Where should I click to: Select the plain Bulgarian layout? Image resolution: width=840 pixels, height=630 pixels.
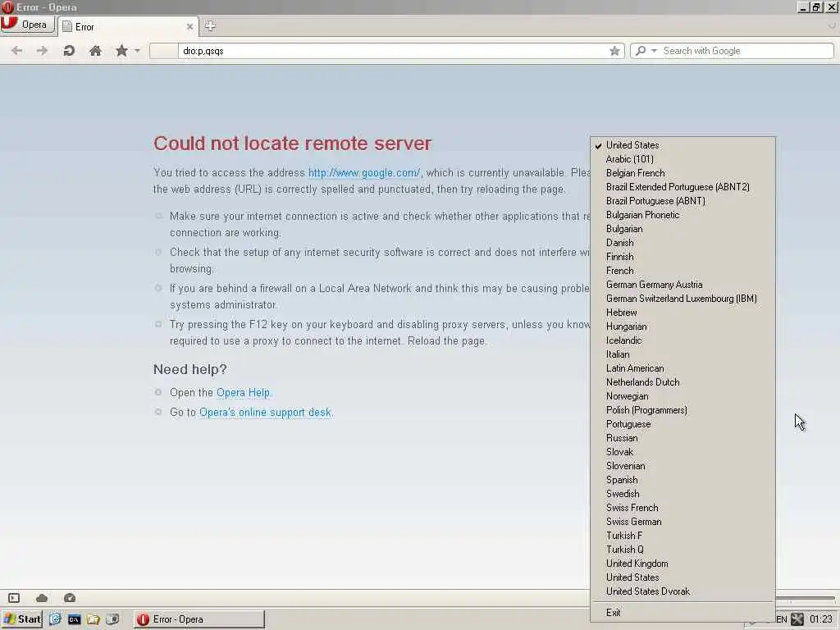683,229
